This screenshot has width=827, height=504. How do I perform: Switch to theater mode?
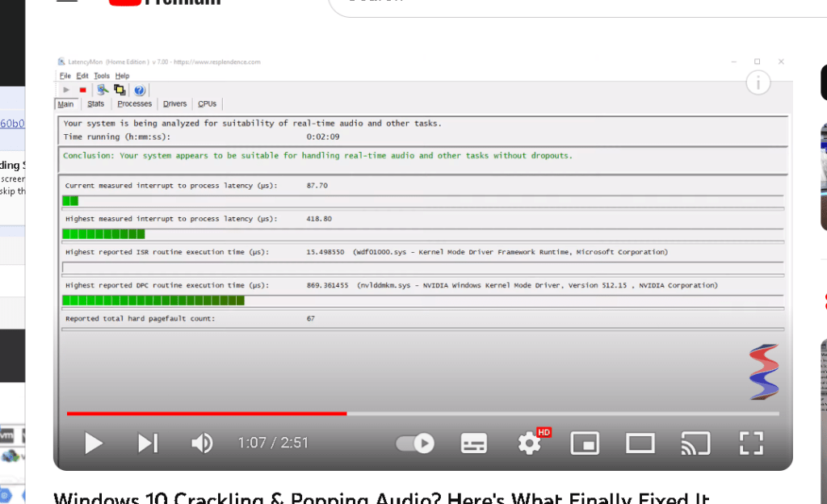coord(640,443)
